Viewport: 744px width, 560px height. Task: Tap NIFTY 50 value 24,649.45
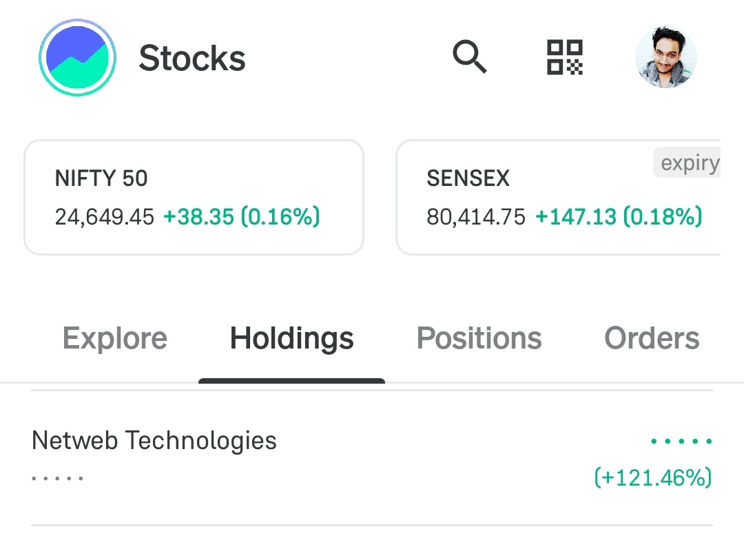click(105, 217)
